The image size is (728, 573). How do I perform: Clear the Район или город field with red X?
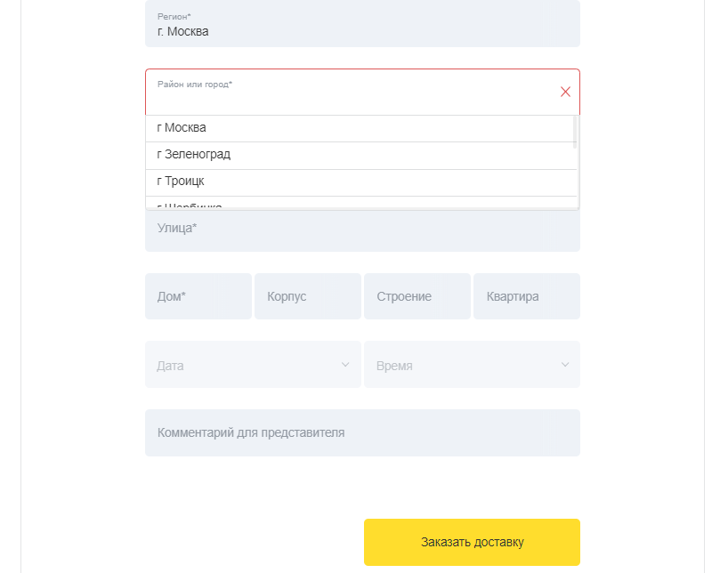(x=565, y=92)
